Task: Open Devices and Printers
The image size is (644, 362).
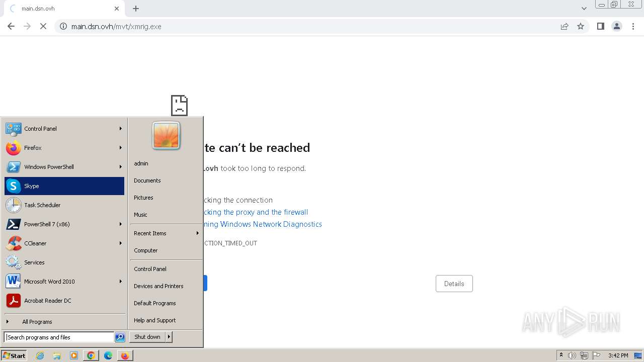Action: point(166,286)
